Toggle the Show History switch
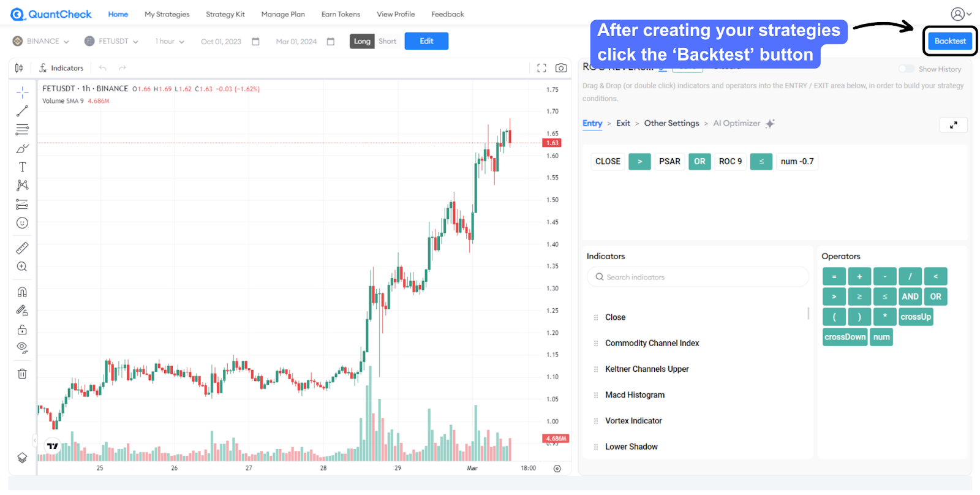 906,69
